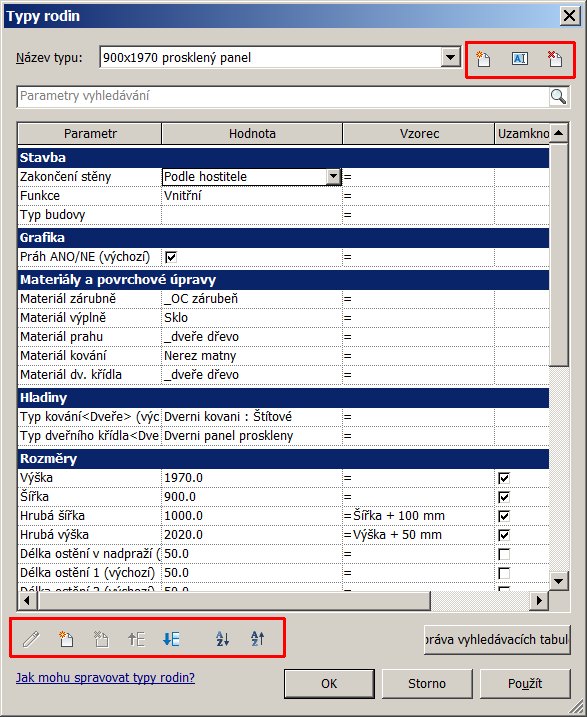The width and height of the screenshot is (587, 717).
Task: Toggle lock checkbox for Hrubá šířka
Action: 504,516
